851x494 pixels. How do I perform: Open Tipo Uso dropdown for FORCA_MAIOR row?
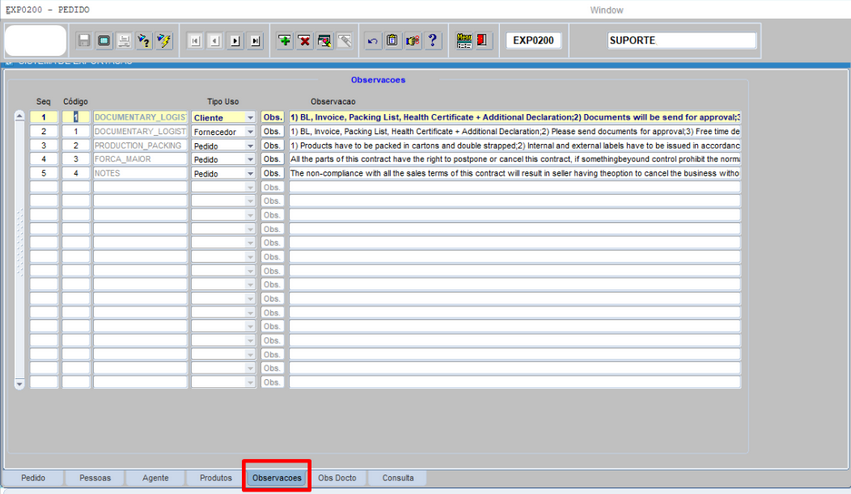click(x=250, y=160)
